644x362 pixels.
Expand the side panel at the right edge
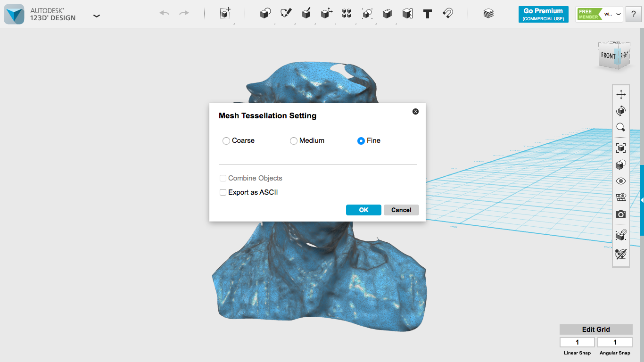tap(642, 200)
